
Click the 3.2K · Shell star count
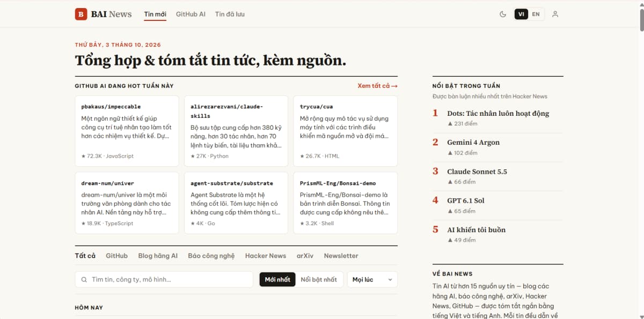point(317,223)
